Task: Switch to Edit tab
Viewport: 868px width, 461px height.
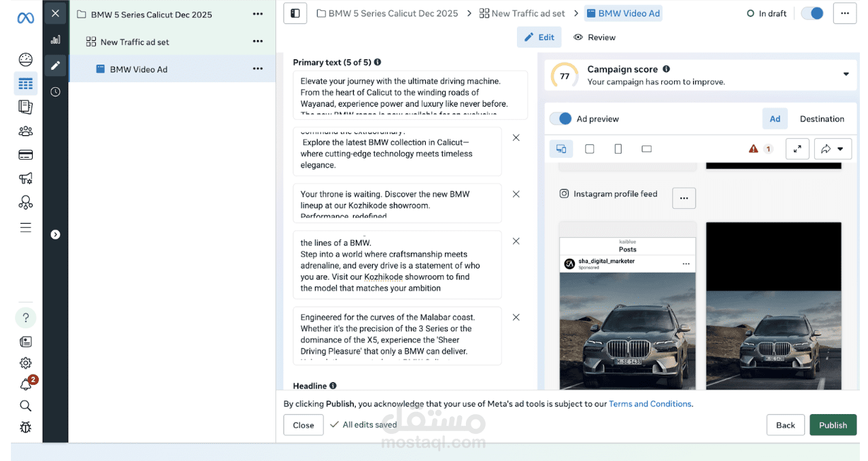Action: coord(539,37)
